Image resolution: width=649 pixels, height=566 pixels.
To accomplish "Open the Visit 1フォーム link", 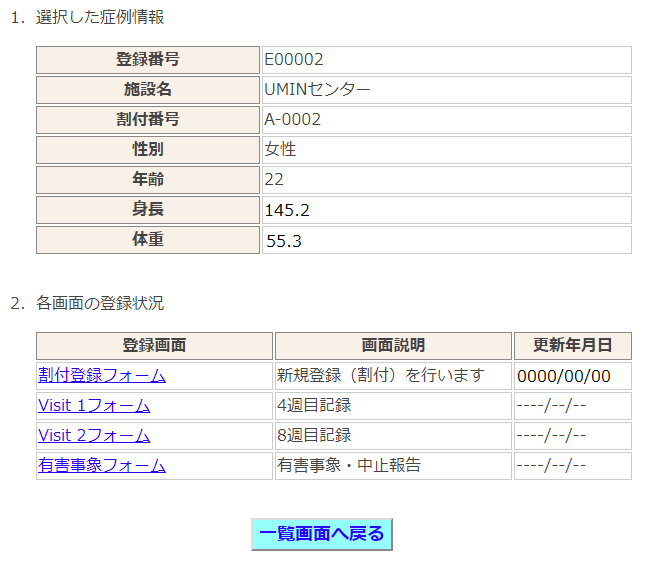I will (94, 406).
